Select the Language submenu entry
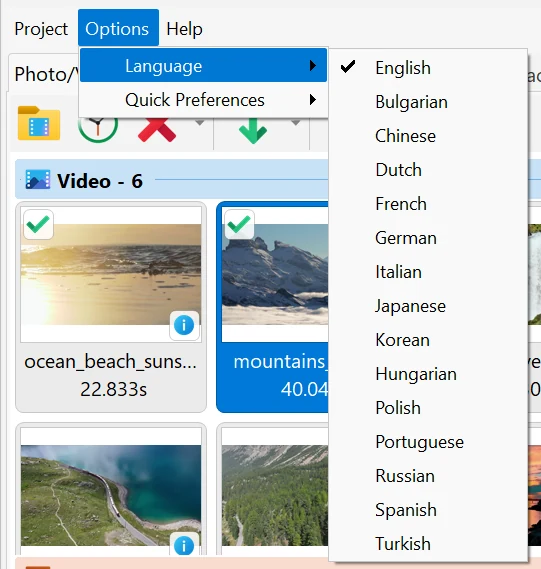Image resolution: width=541 pixels, height=569 pixels. 203,66
